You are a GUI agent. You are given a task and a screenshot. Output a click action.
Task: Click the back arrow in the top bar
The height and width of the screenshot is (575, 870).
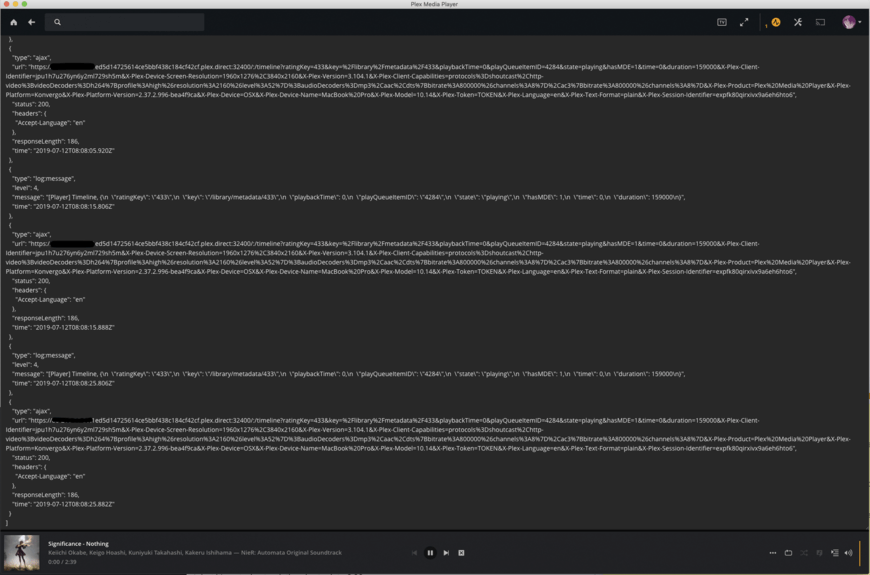coord(32,22)
